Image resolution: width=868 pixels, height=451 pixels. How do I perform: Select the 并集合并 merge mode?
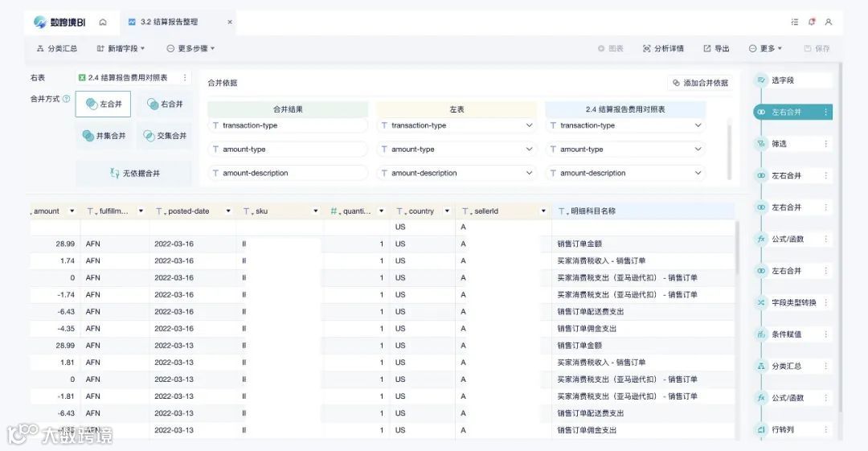coord(104,136)
